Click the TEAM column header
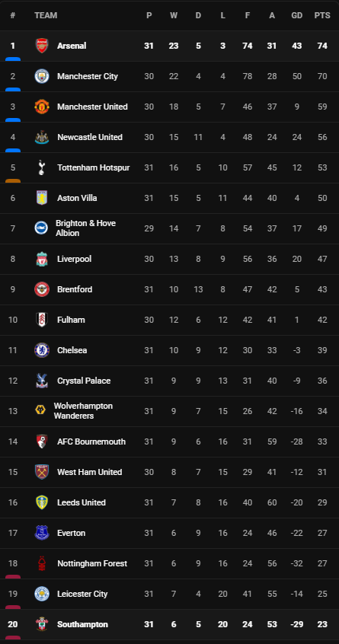The width and height of the screenshot is (339, 644). click(x=46, y=15)
